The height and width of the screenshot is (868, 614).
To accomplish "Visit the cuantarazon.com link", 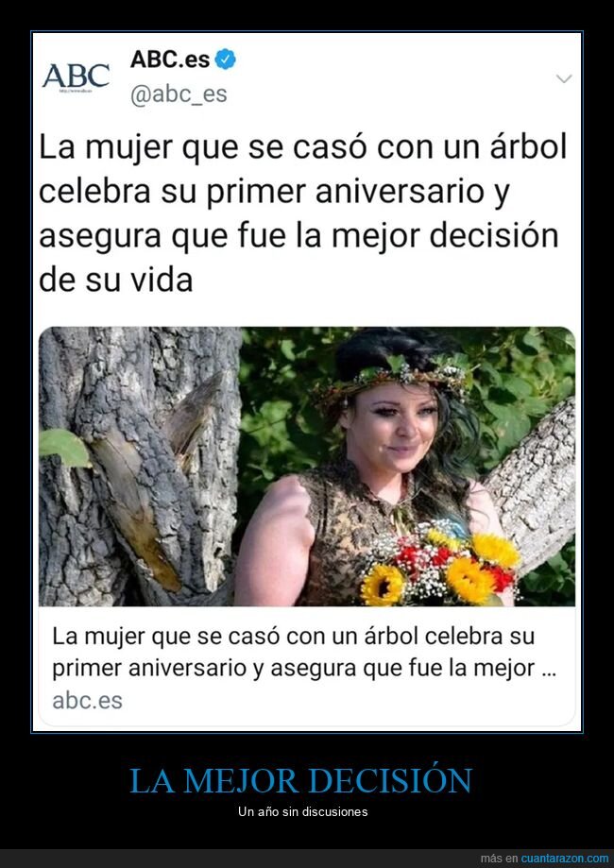I will (564, 859).
